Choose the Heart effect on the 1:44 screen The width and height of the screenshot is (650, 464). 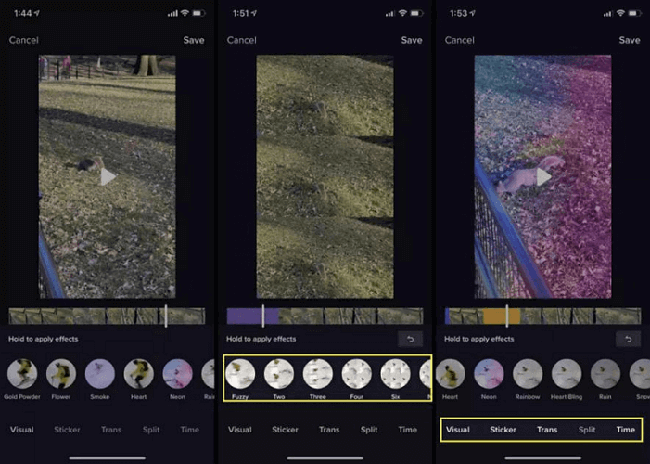pyautogui.click(x=139, y=374)
